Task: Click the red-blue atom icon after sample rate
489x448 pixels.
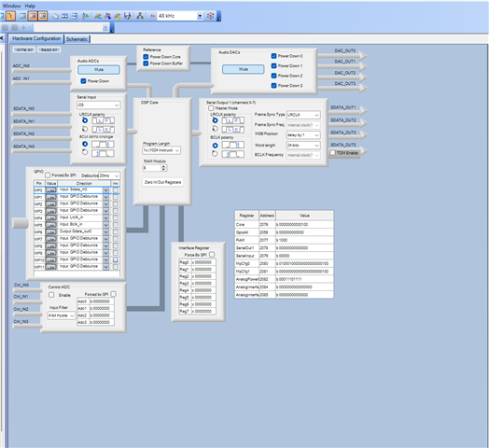Action: [211, 16]
